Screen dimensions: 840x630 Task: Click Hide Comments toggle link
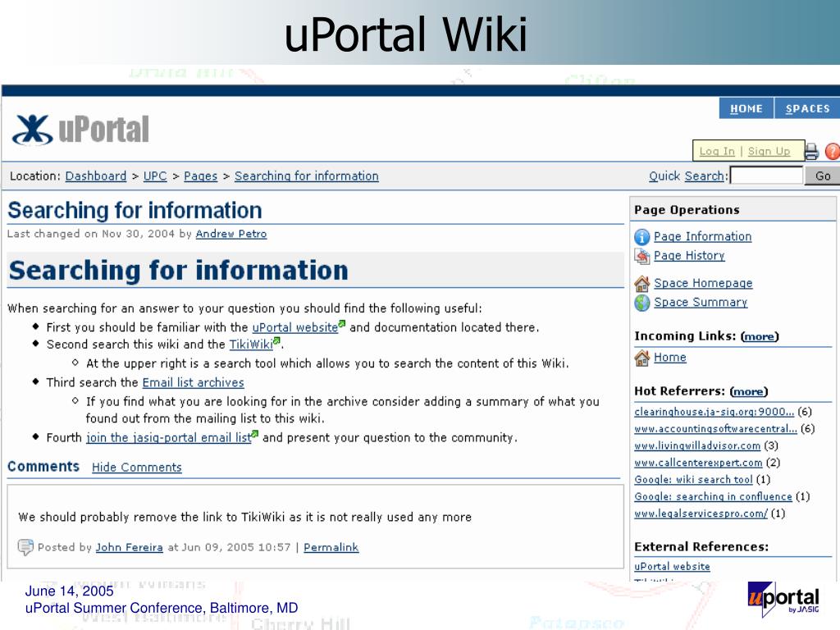137,468
